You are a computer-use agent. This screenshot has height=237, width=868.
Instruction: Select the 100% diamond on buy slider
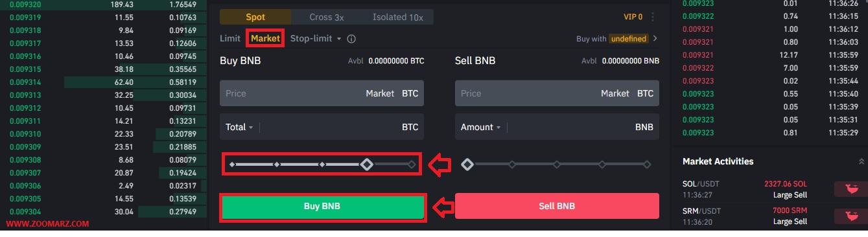[412, 164]
